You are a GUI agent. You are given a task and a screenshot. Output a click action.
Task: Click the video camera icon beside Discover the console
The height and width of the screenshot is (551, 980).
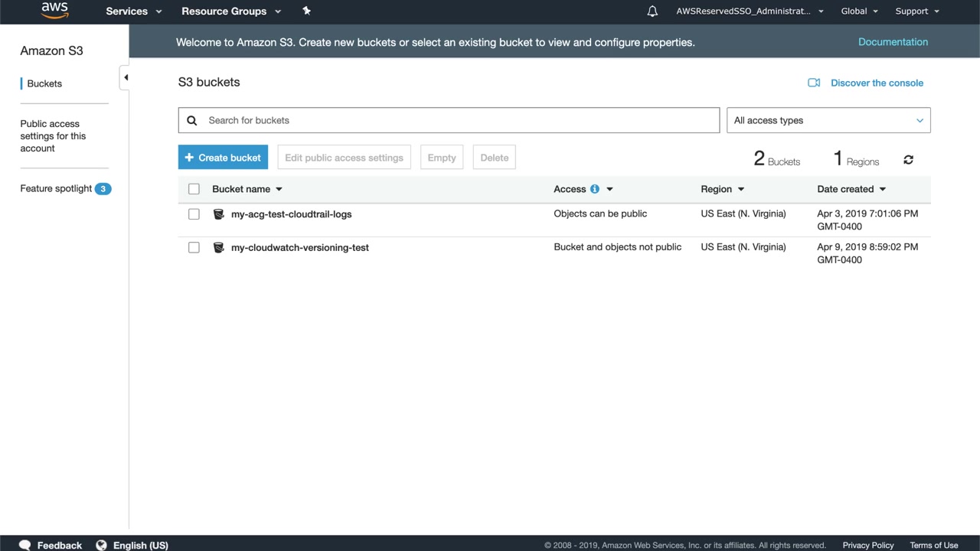(x=814, y=83)
